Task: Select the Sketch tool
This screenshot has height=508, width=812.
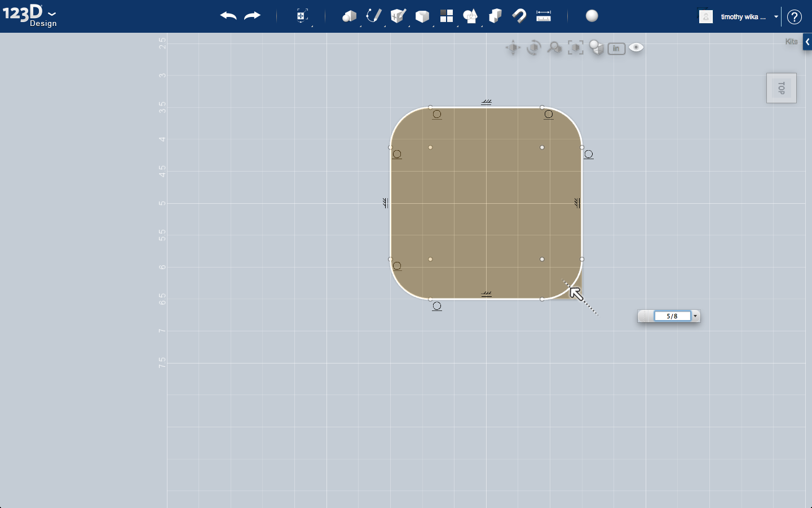Action: click(x=373, y=16)
